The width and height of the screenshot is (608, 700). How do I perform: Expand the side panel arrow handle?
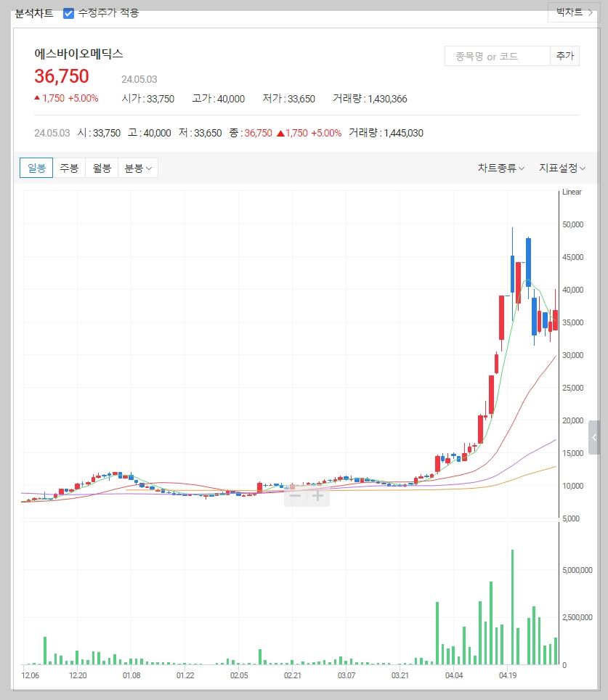pyautogui.click(x=594, y=437)
